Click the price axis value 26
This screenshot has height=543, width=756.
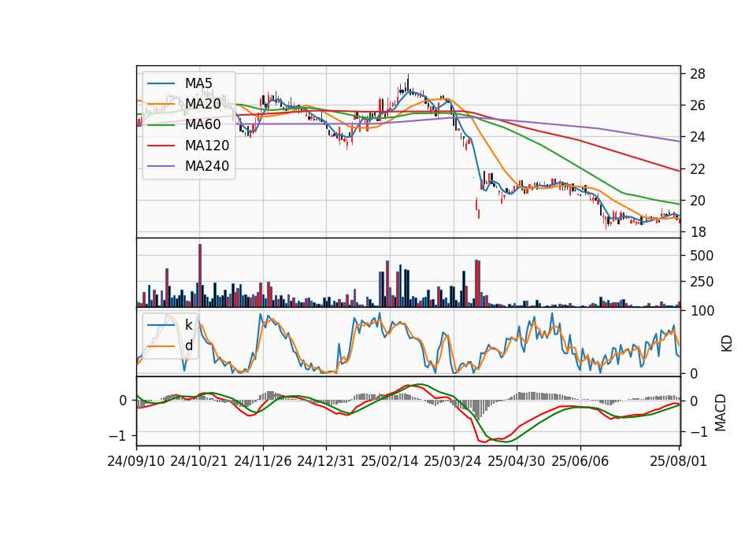click(x=698, y=105)
